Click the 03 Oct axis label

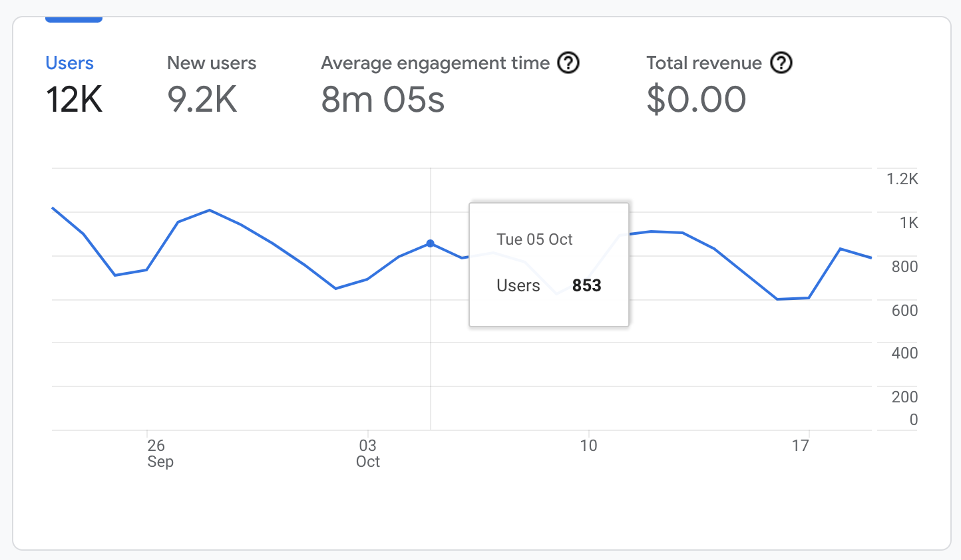367,453
